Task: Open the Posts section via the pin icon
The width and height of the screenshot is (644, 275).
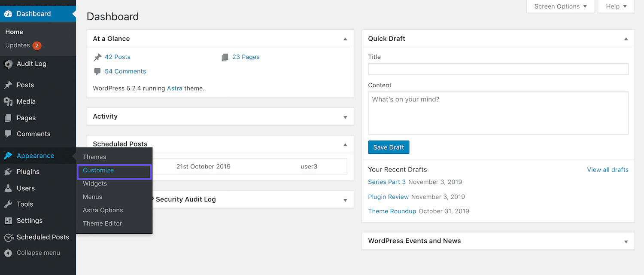Action: [7, 85]
